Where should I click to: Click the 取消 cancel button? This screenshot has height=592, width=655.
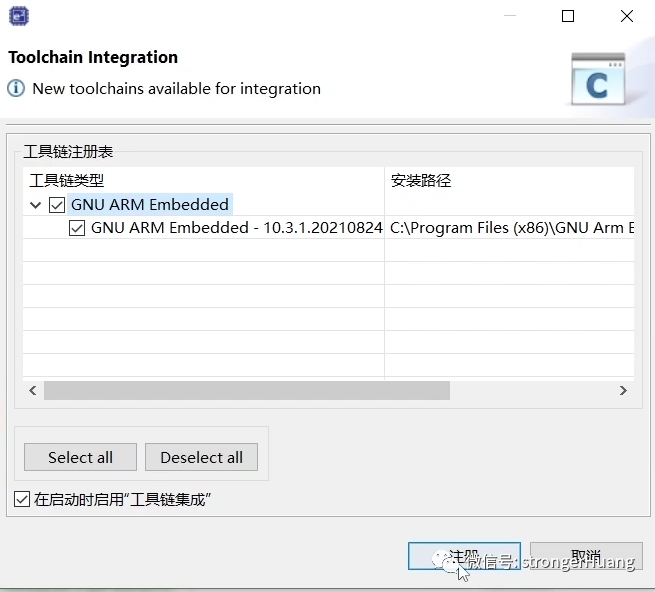586,556
